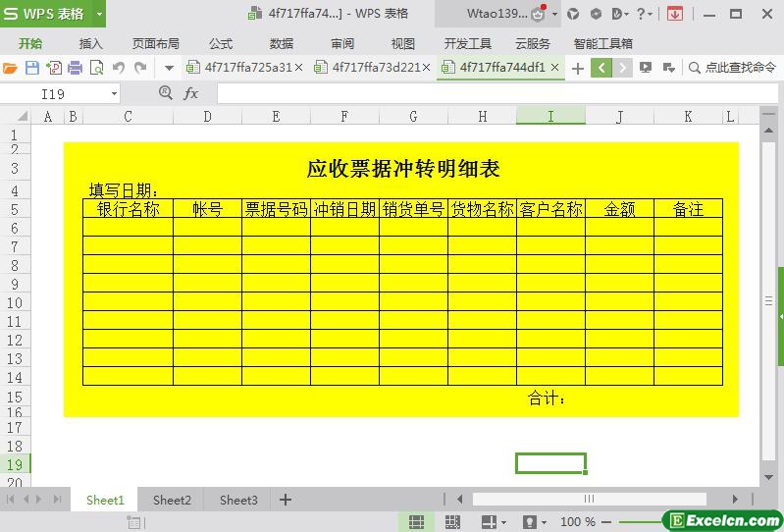
Task: Open the tab list dropdown icon
Action: tap(668, 68)
